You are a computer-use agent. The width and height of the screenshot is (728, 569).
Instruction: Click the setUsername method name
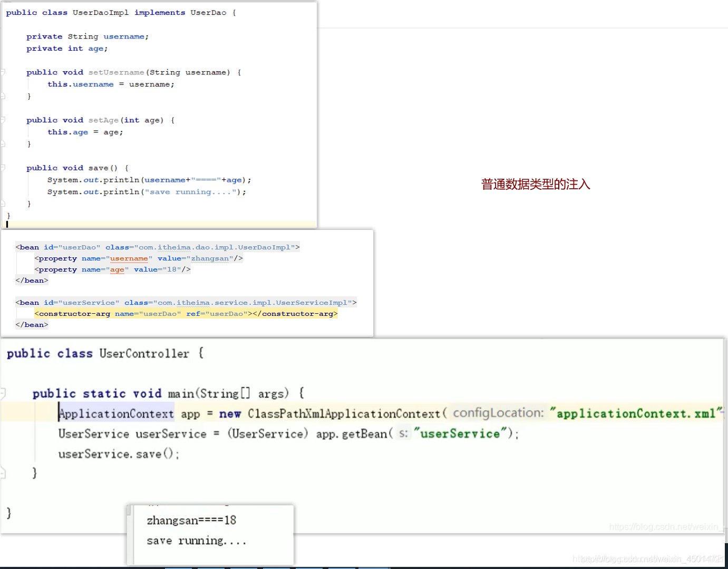pyautogui.click(x=116, y=72)
